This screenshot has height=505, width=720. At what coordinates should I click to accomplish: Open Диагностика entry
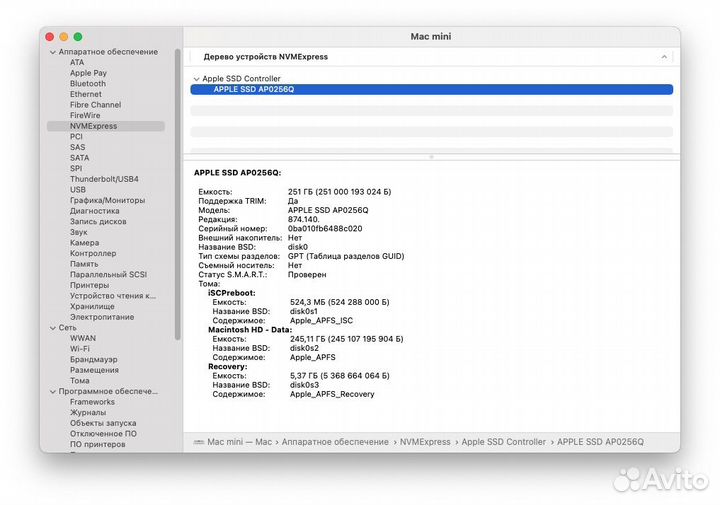click(95, 211)
